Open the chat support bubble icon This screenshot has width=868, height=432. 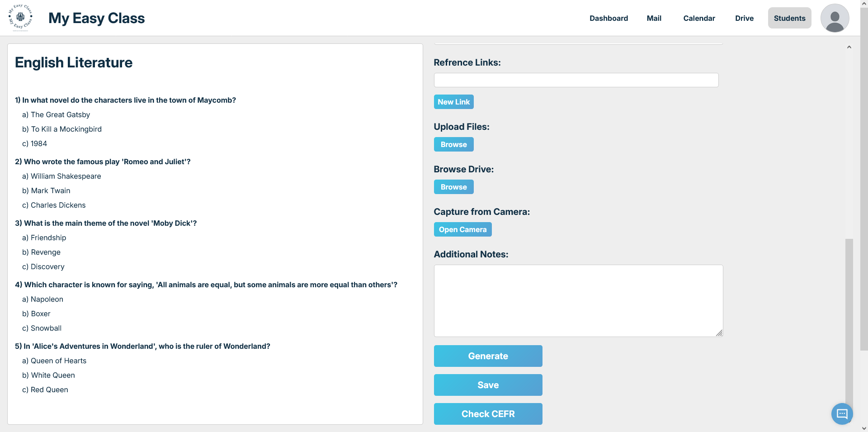coord(842,413)
